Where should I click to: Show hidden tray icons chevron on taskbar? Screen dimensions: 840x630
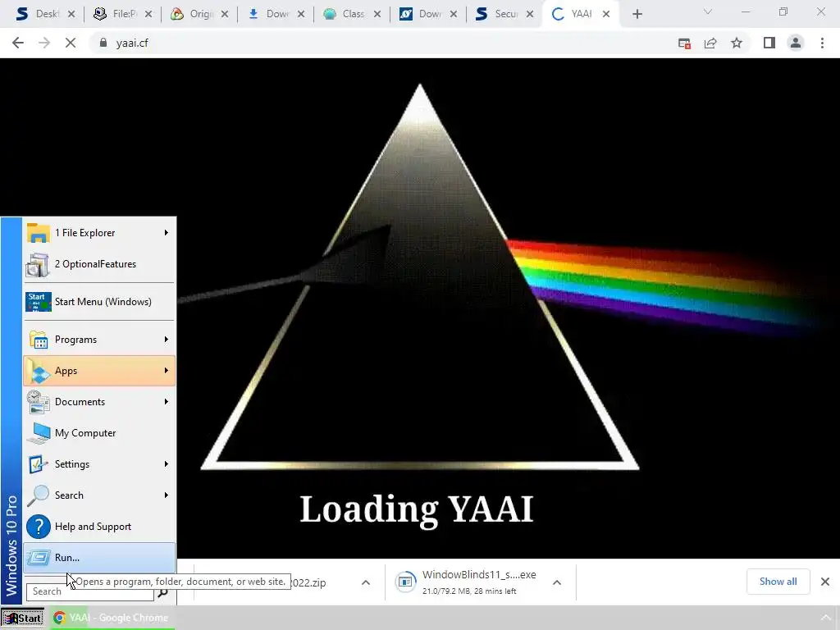pos(825,618)
